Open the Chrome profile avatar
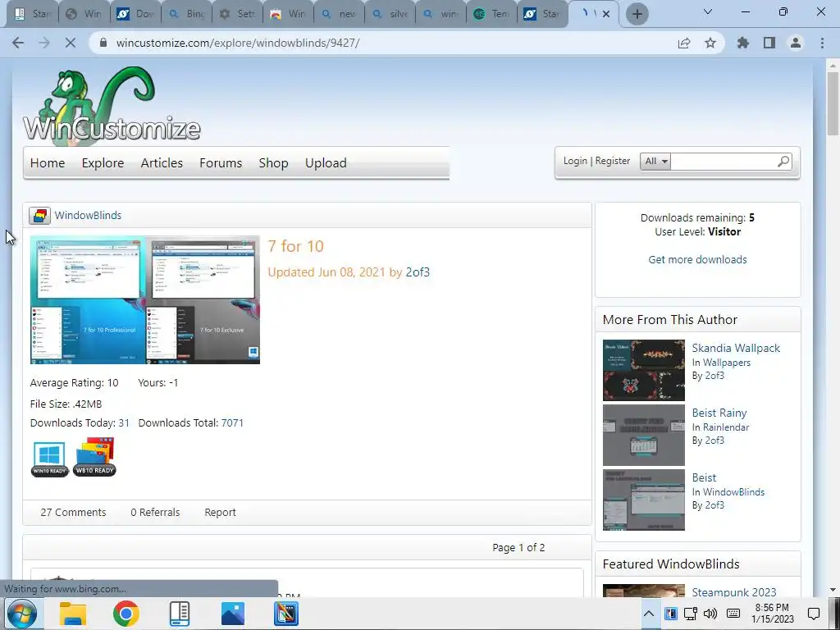 (x=796, y=43)
